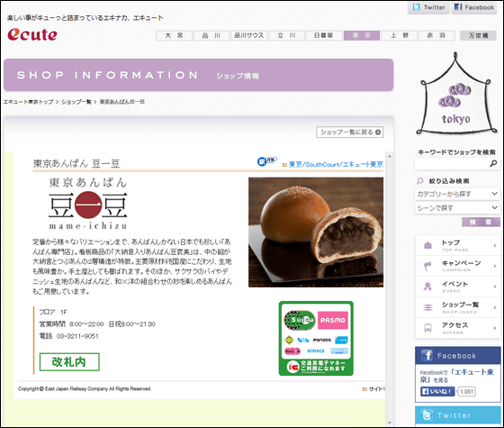Click the bus icon beside アクセス
This screenshot has height=428, width=504.
[427, 328]
